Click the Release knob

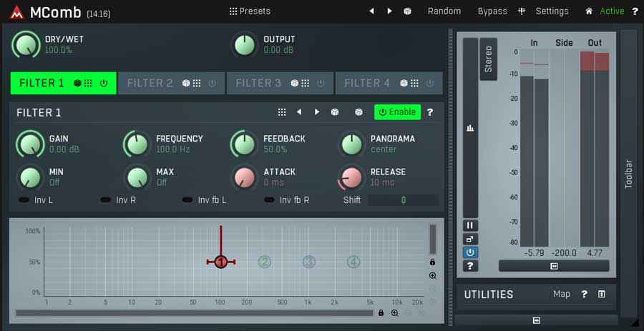(x=351, y=177)
